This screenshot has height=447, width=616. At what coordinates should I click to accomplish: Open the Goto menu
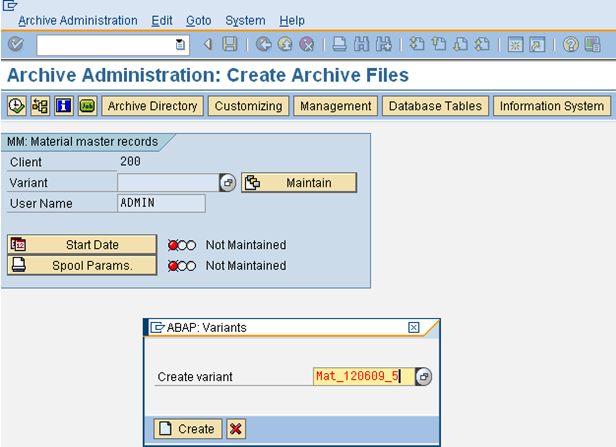pos(198,20)
